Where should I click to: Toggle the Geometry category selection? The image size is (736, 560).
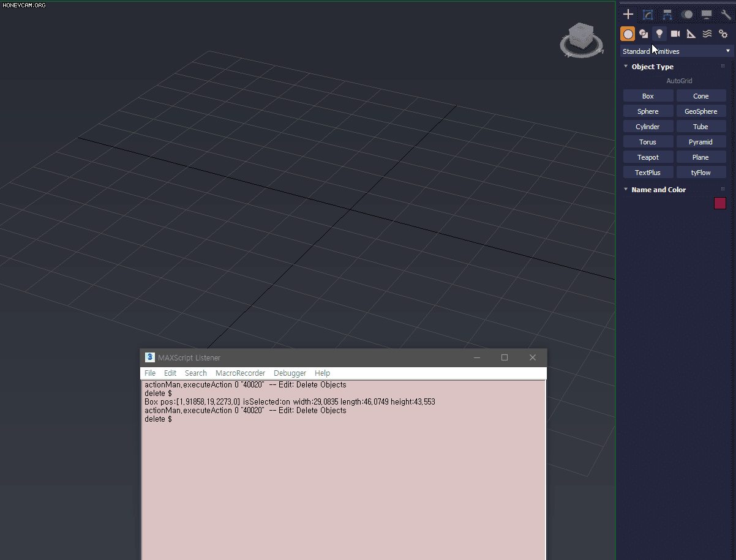(x=628, y=34)
